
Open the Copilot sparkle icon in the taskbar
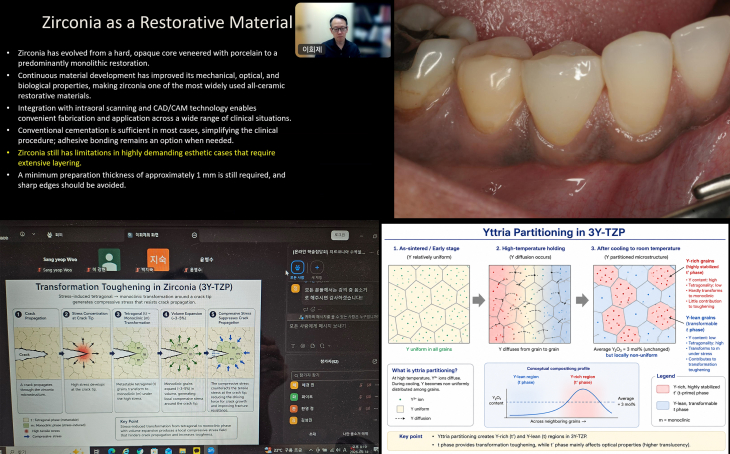(77, 451)
